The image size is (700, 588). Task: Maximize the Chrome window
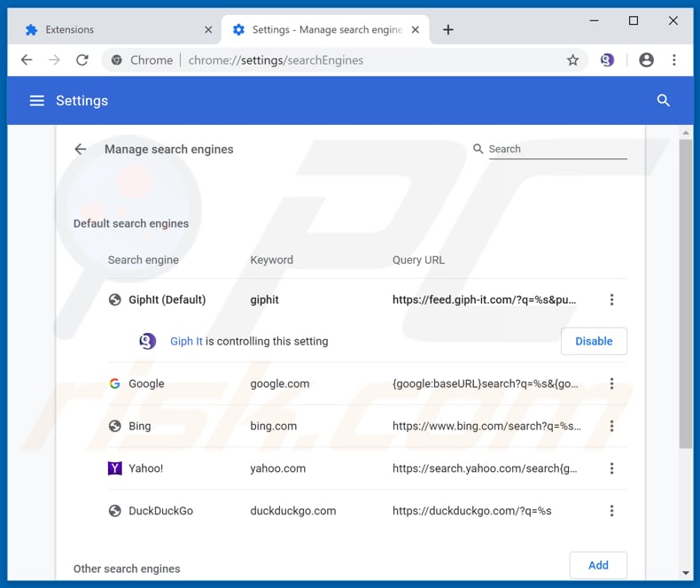tap(633, 20)
